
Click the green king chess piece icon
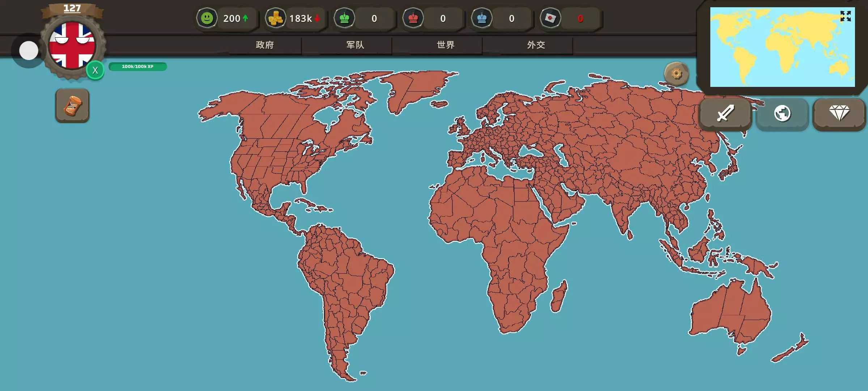[344, 18]
